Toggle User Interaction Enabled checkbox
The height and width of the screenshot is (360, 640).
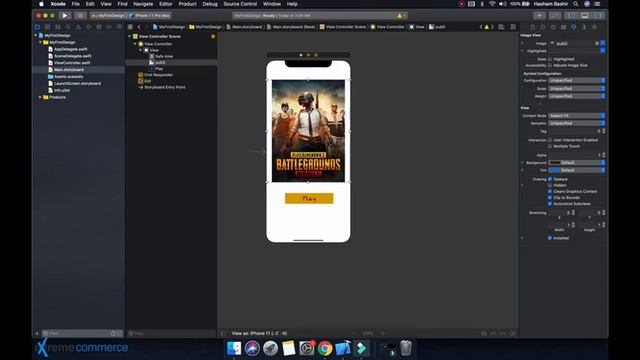[550, 140]
